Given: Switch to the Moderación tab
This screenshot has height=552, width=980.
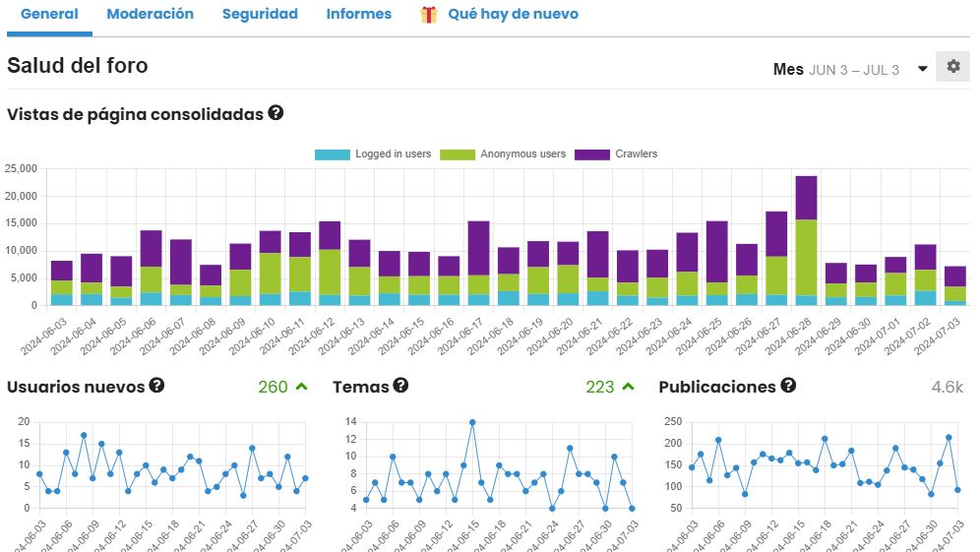Looking at the screenshot, I should point(150,15).
